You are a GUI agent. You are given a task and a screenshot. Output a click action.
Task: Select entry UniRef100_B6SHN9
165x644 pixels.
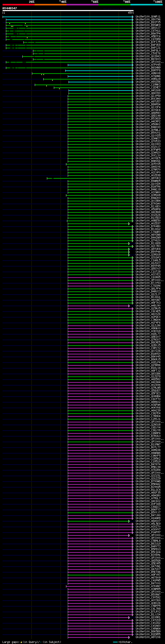point(148,68)
